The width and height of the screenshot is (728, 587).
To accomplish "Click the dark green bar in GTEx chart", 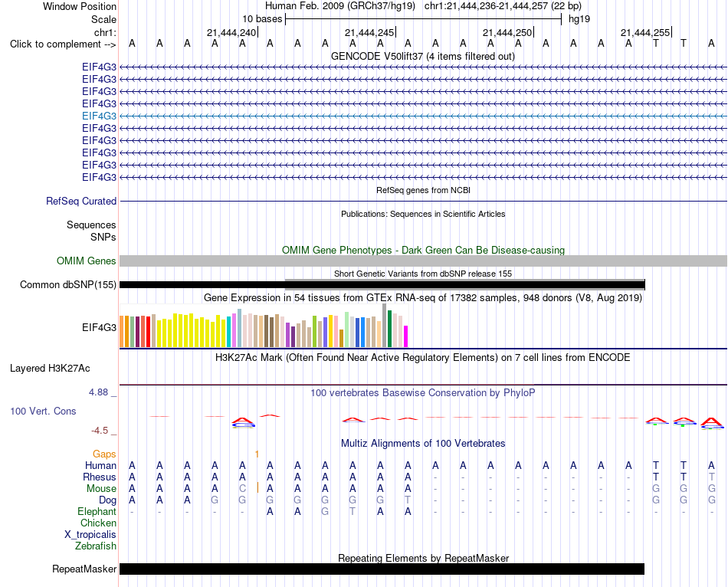I will click(390, 329).
